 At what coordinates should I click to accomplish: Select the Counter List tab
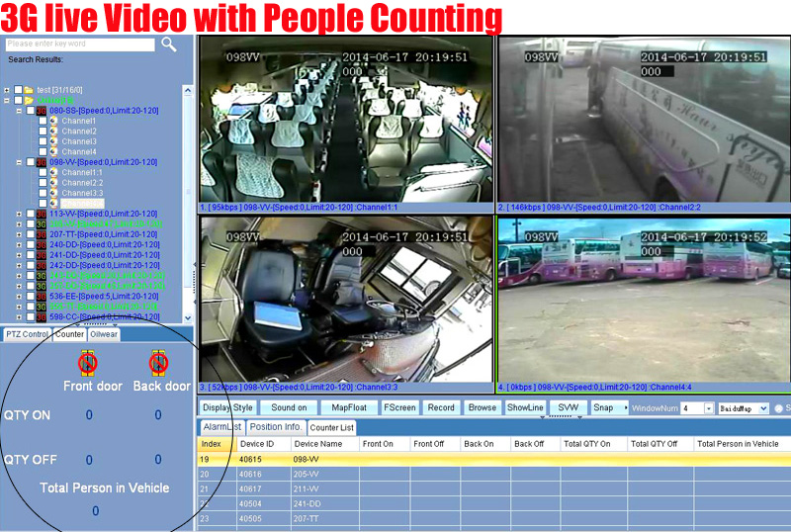pyautogui.click(x=332, y=427)
